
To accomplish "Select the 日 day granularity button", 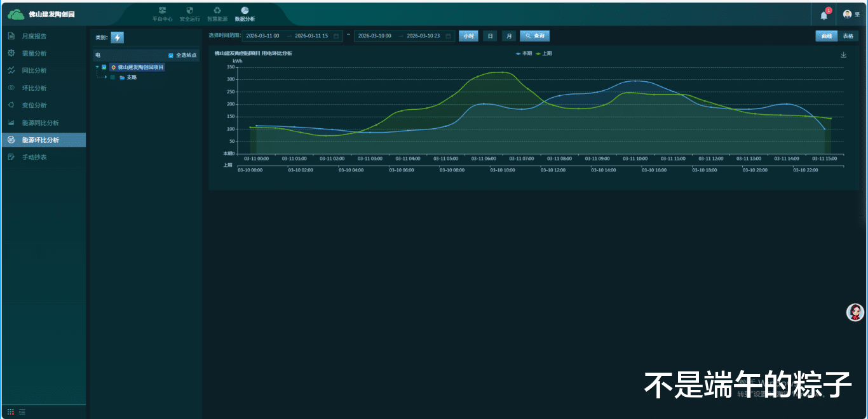I will [490, 36].
